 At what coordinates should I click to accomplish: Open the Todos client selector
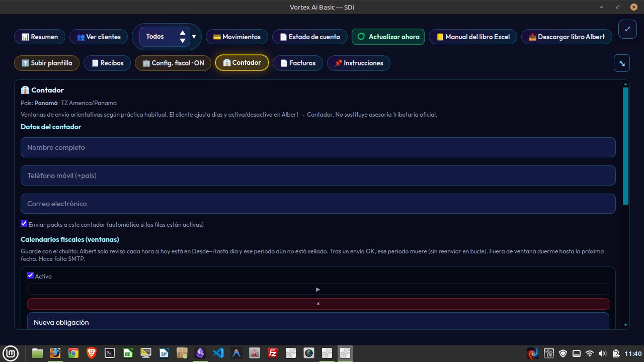pos(165,37)
